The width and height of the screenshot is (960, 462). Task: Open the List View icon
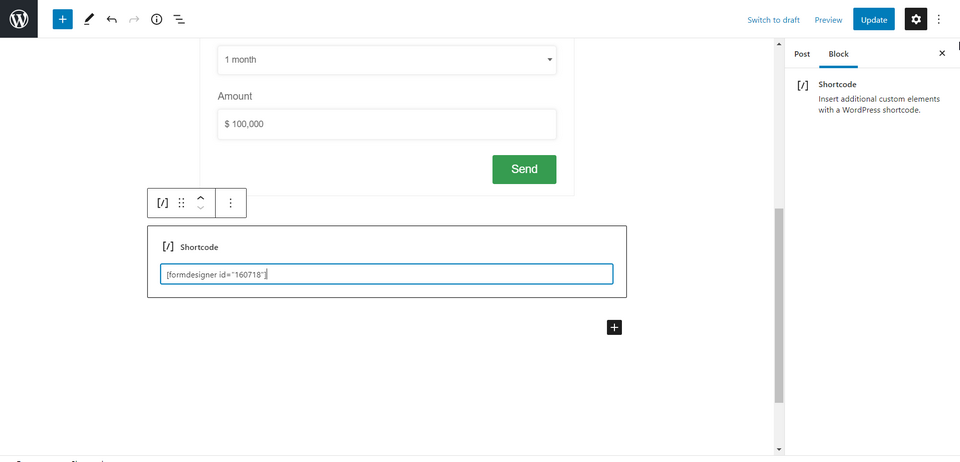point(179,19)
